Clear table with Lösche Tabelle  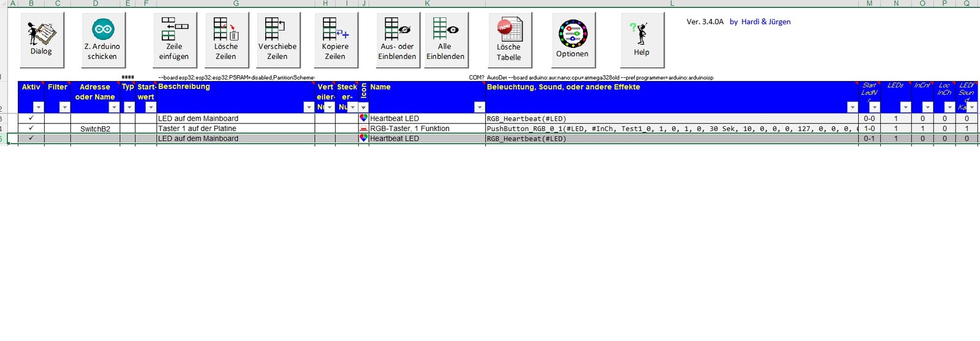[509, 40]
